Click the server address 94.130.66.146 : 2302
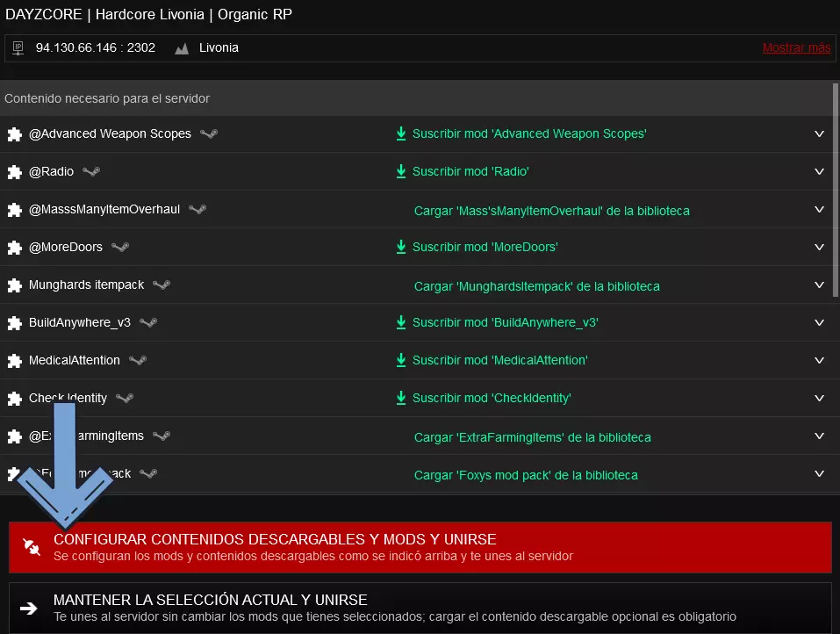The image size is (840, 634). point(96,47)
